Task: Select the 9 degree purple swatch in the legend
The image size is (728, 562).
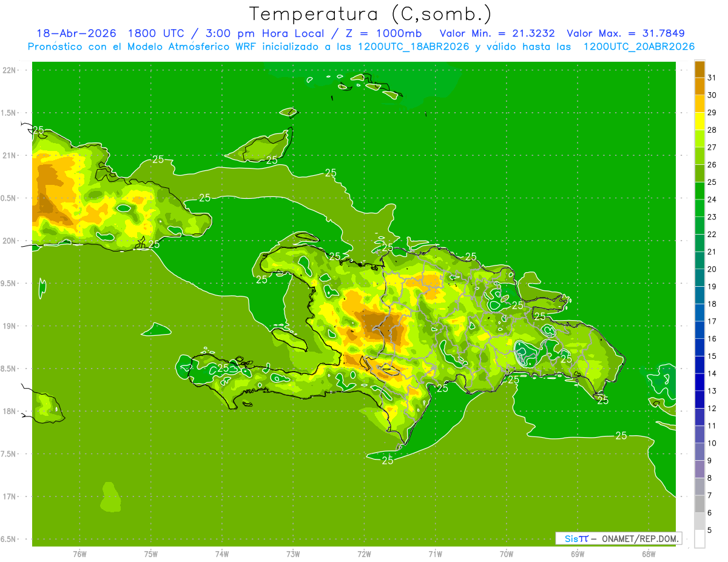Action: (x=699, y=469)
